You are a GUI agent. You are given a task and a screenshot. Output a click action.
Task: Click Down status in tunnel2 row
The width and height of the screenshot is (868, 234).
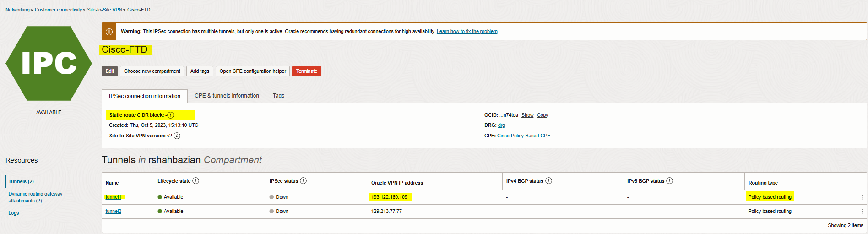point(279,212)
